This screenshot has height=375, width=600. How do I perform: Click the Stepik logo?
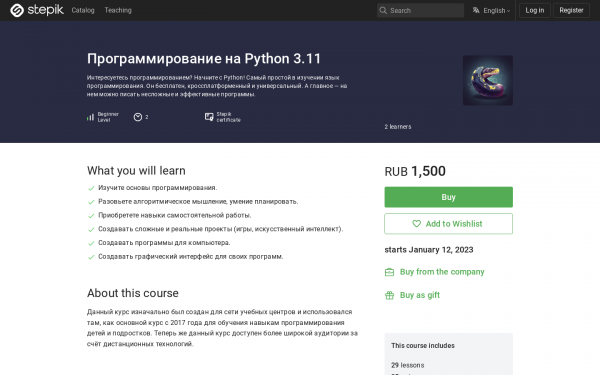point(37,10)
